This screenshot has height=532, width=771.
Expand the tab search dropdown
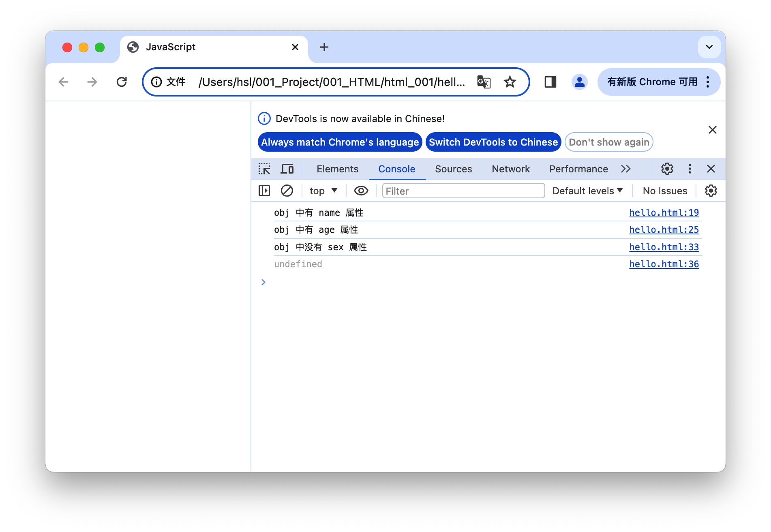[x=709, y=47]
